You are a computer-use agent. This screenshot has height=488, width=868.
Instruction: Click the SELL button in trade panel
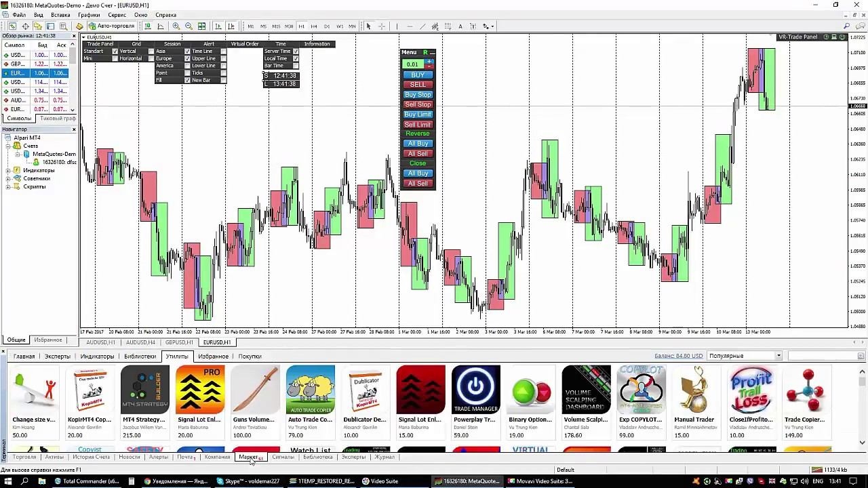(418, 85)
